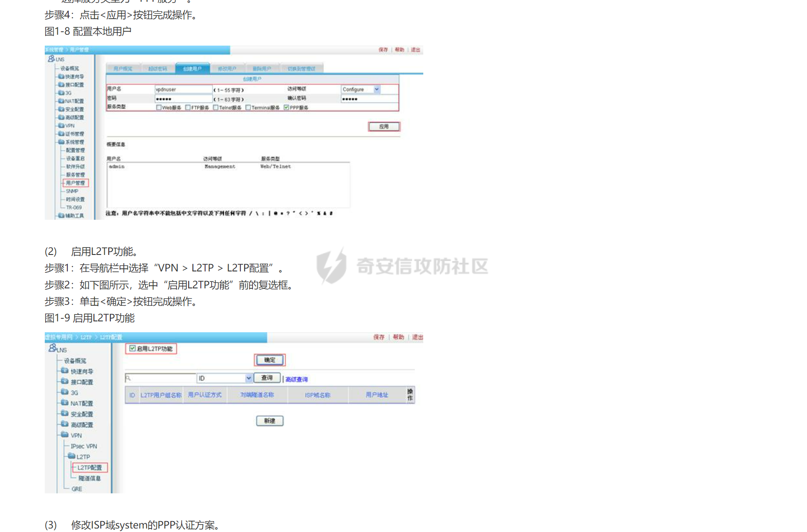Click the 3G folder icon in figure 1-9
Screen dimensions: 807x532
click(65, 392)
